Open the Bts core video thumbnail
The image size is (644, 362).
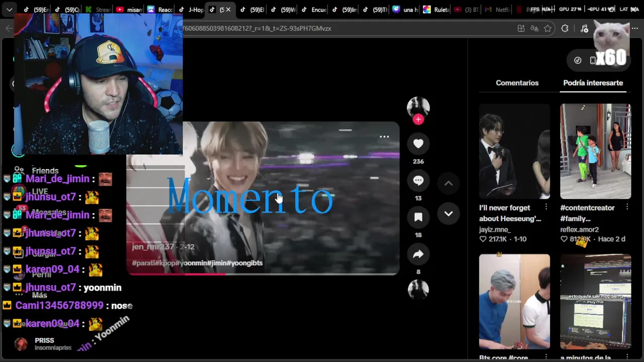pyautogui.click(x=514, y=302)
